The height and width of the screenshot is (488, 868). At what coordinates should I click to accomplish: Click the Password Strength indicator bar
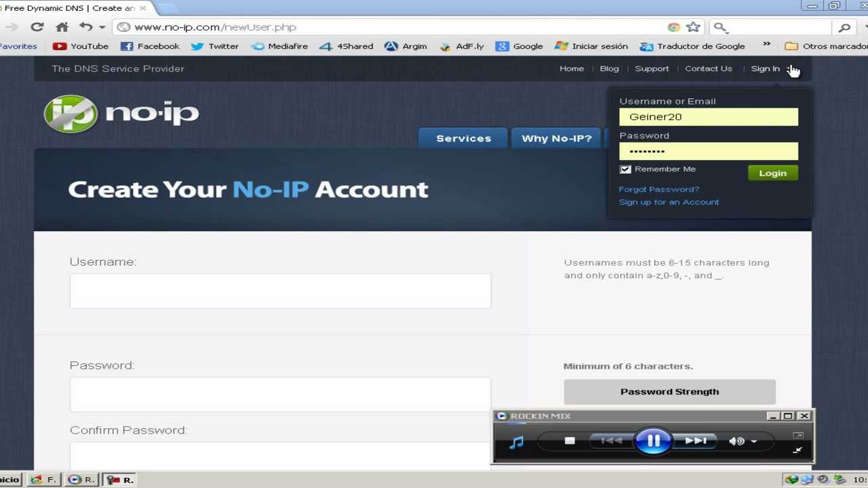tap(669, 392)
